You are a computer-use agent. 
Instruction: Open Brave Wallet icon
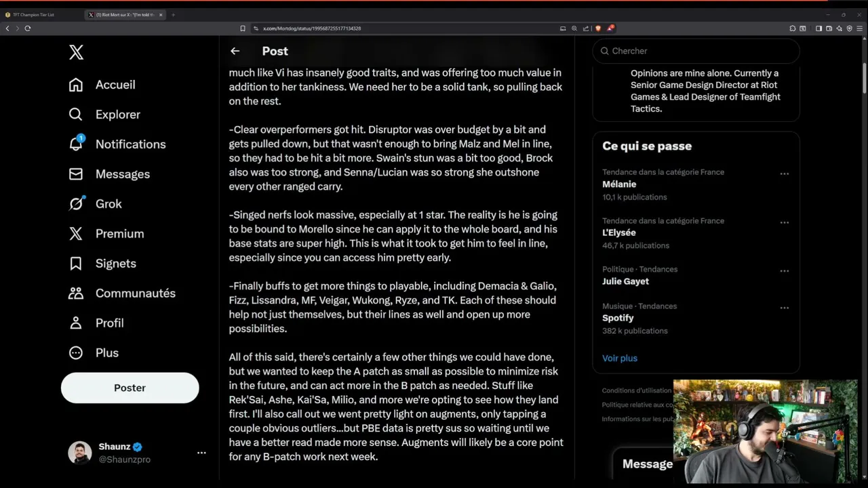(x=829, y=28)
